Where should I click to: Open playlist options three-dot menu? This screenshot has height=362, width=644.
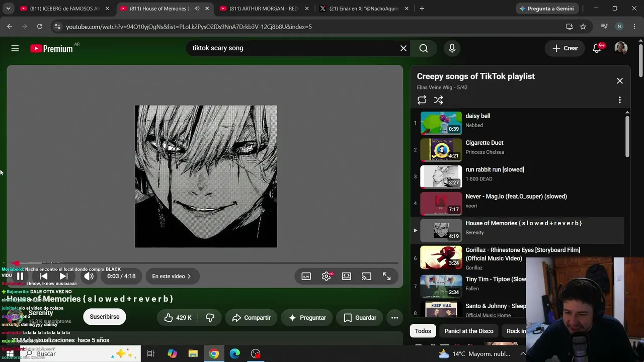(620, 100)
